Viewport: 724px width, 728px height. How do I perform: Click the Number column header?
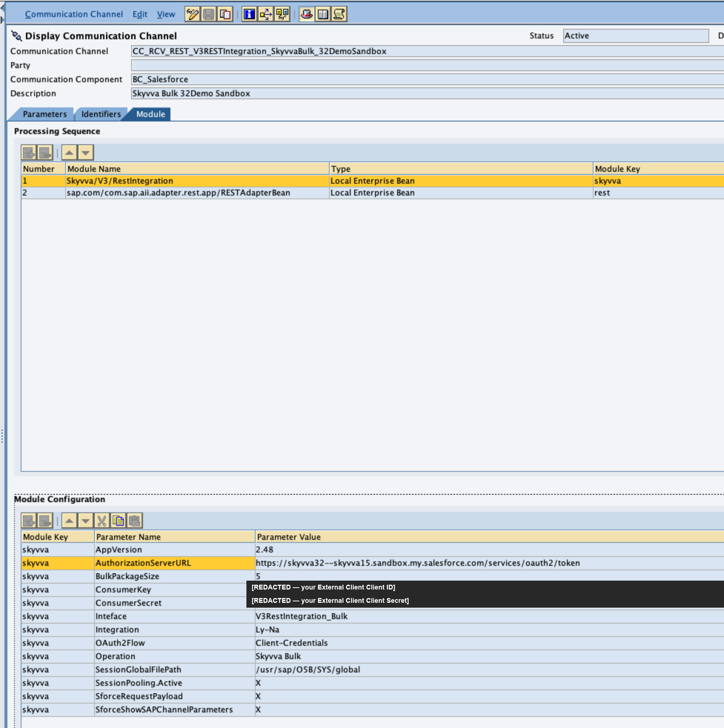click(43, 169)
